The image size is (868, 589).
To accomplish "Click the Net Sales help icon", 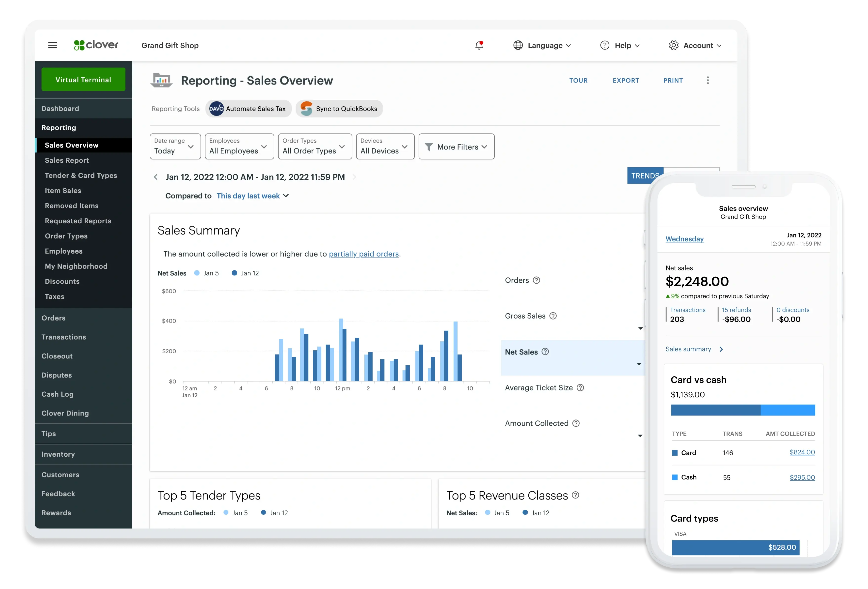I will coord(545,352).
